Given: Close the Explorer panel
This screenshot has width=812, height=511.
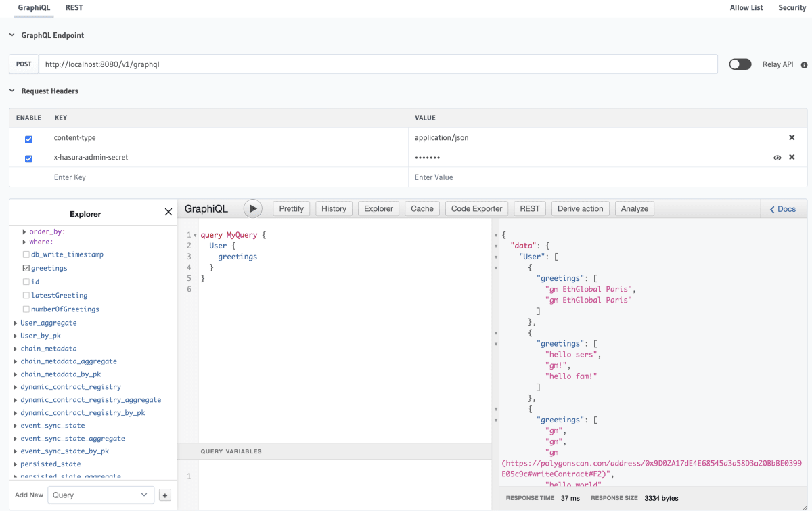Looking at the screenshot, I should 168,211.
